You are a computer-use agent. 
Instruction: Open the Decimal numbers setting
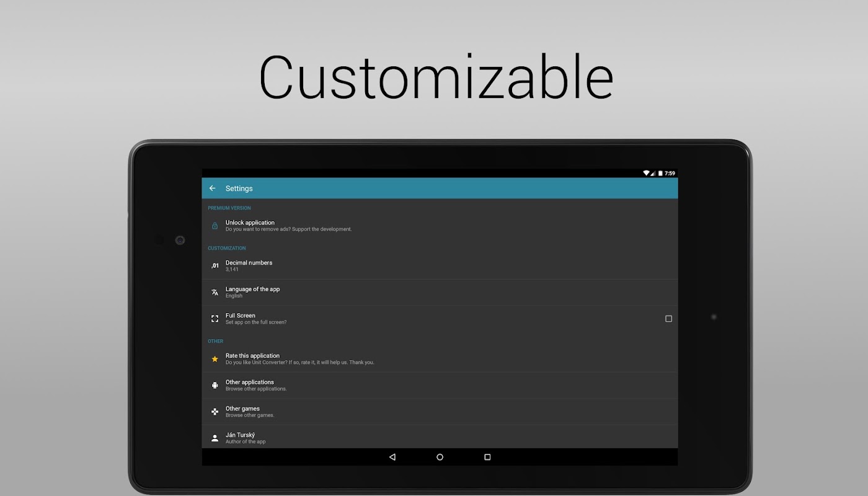440,266
